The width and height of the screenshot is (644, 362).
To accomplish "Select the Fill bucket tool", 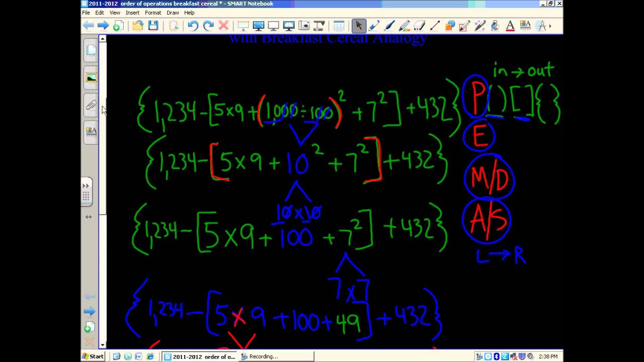I will click(x=495, y=26).
